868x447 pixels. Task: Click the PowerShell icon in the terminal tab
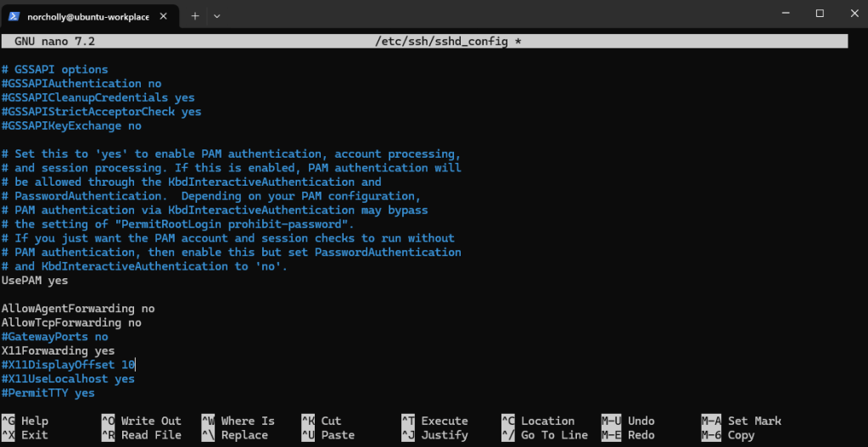click(x=14, y=15)
